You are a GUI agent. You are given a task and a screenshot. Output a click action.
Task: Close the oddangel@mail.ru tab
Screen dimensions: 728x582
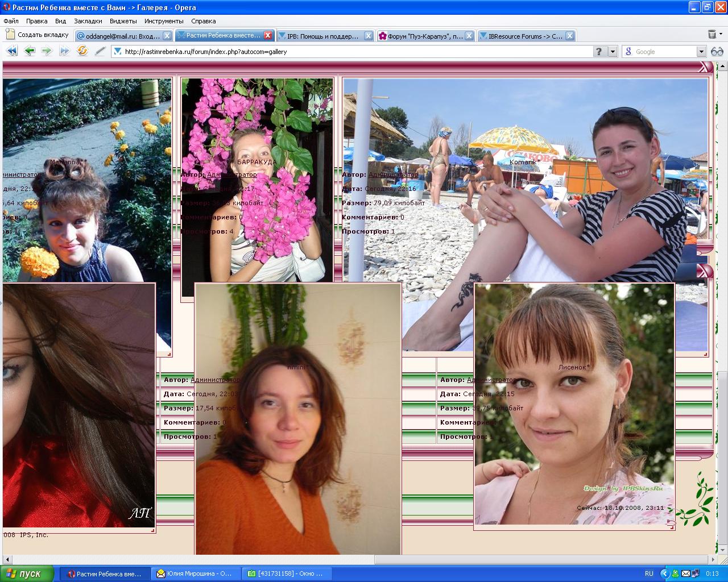pyautogui.click(x=167, y=35)
